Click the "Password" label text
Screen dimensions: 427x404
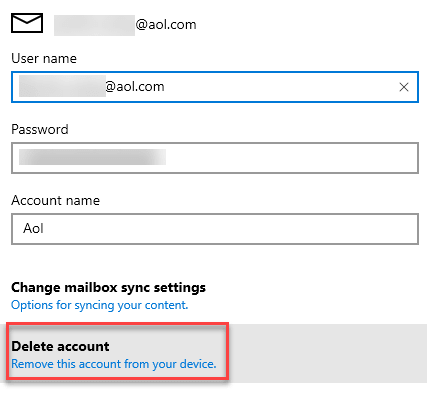coord(40,129)
